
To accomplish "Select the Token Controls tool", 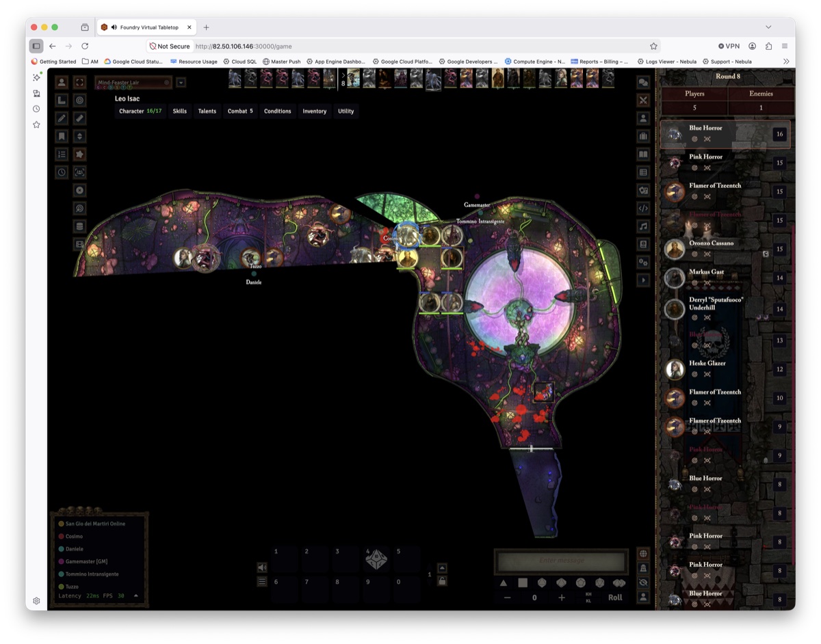I will point(62,82).
